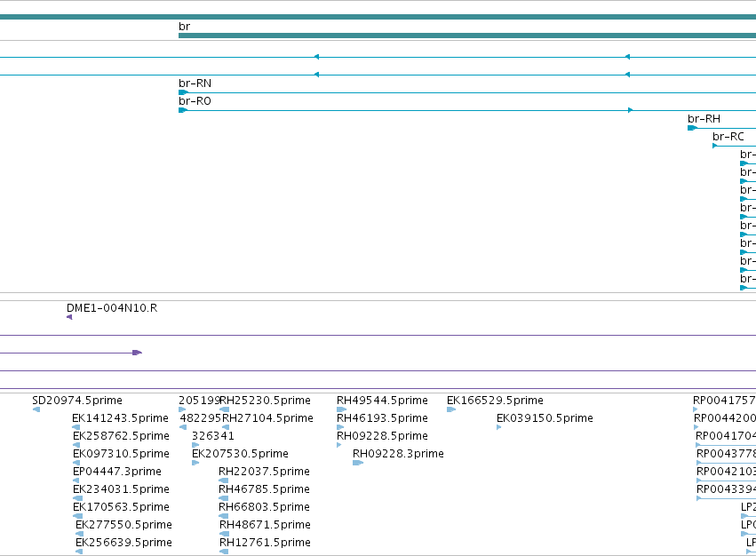
Task: Select the br-RN transcript label
Action: [x=195, y=83]
